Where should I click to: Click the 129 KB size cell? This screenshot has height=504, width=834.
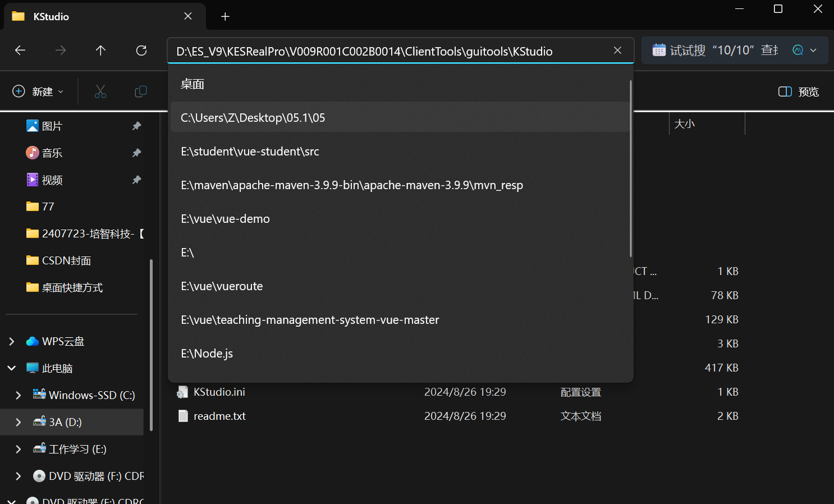[x=722, y=319]
